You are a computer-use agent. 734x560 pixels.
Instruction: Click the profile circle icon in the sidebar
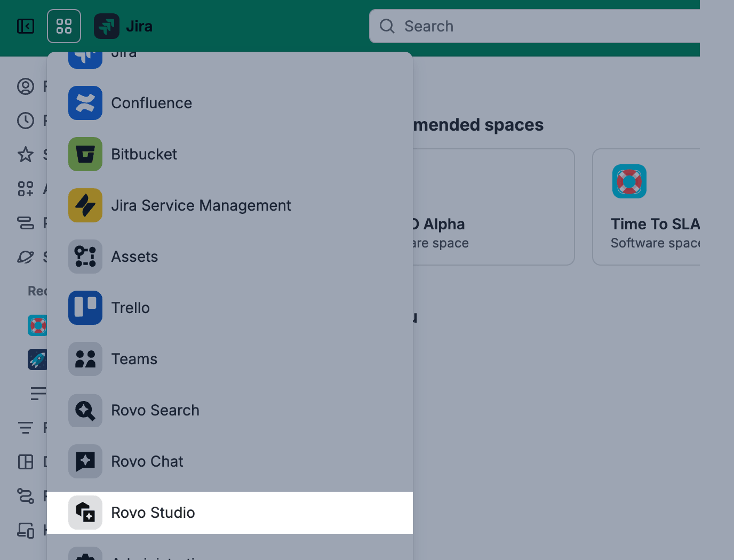(x=26, y=86)
